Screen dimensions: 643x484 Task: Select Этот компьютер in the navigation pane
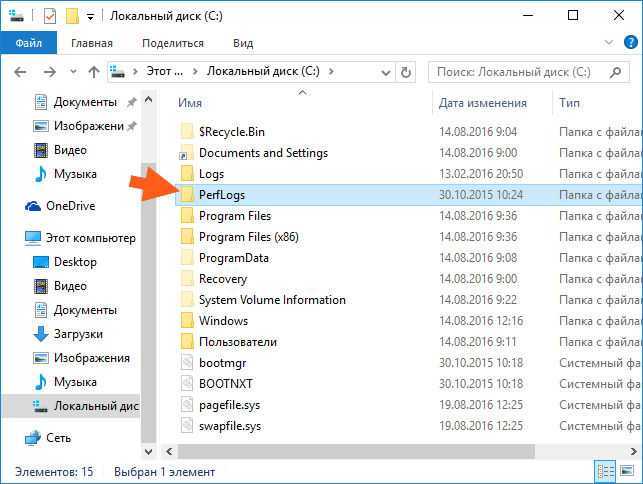[x=80, y=238]
